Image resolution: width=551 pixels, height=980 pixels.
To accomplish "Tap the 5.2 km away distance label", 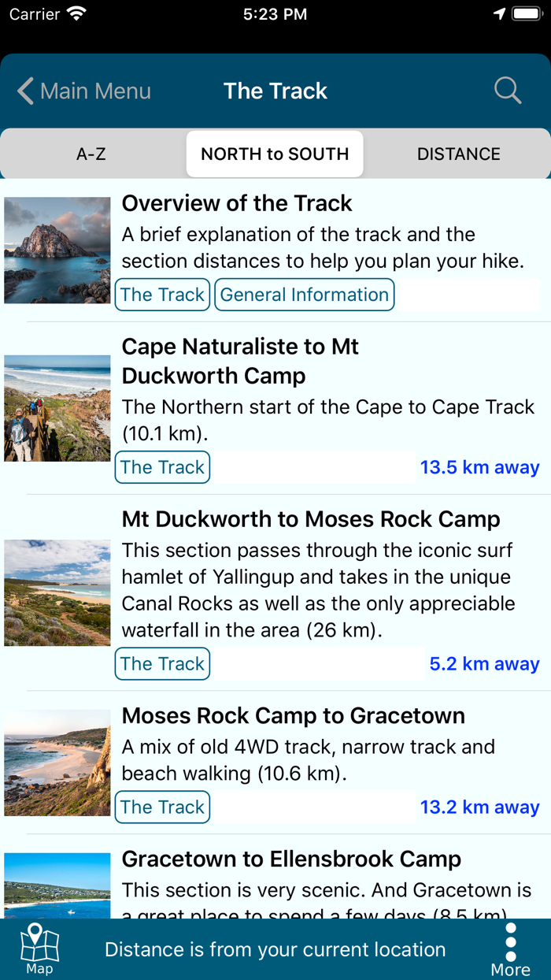I will pyautogui.click(x=484, y=663).
